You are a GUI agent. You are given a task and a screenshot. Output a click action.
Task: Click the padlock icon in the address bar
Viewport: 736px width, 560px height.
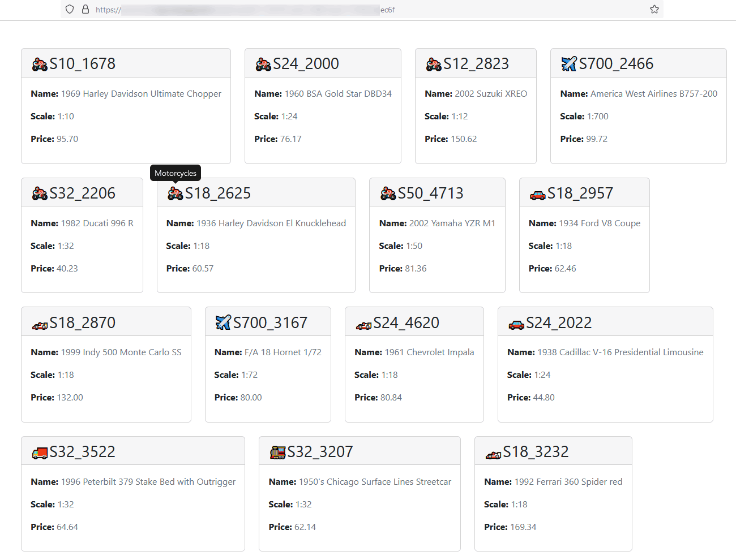click(85, 9)
